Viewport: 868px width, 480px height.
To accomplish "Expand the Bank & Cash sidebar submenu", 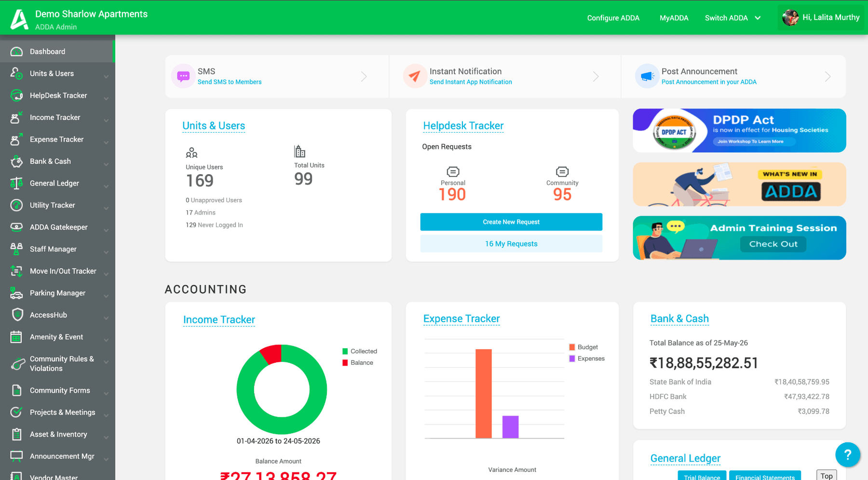I will (x=106, y=164).
